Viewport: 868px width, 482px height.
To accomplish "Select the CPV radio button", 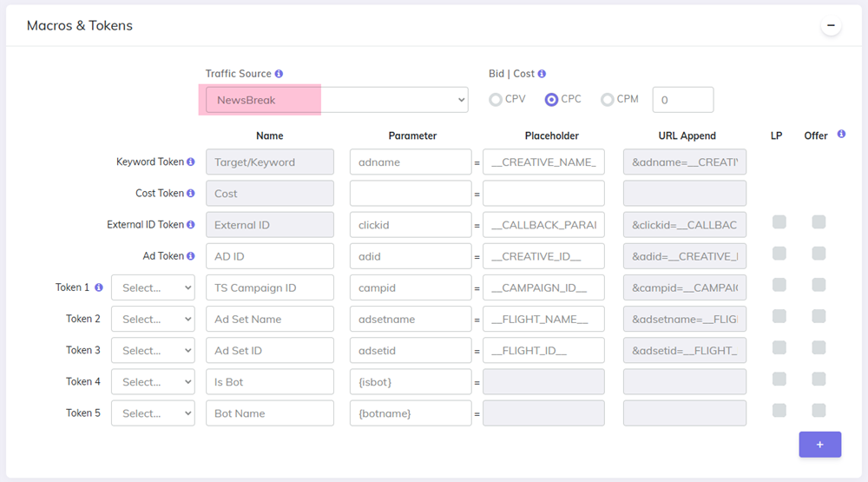I will click(x=496, y=100).
